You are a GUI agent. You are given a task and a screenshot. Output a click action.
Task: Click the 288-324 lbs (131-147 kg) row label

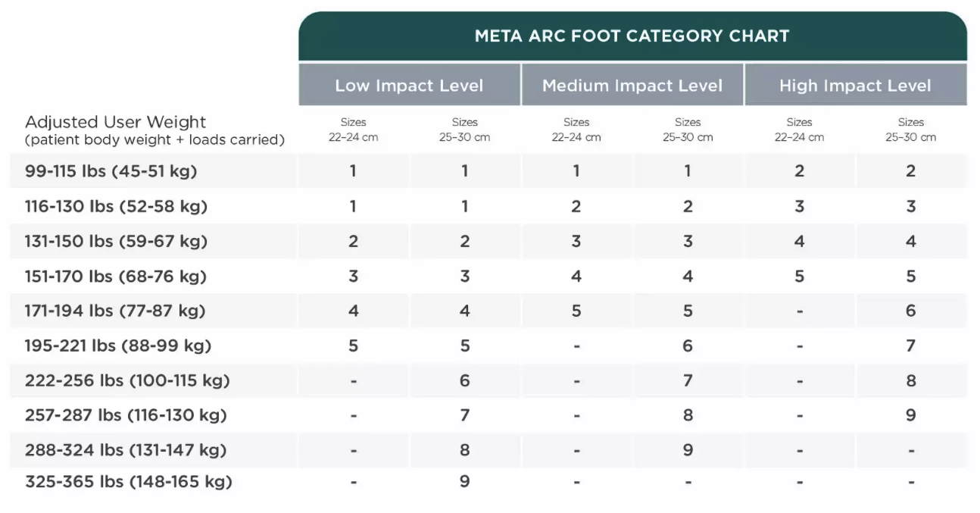(x=126, y=450)
